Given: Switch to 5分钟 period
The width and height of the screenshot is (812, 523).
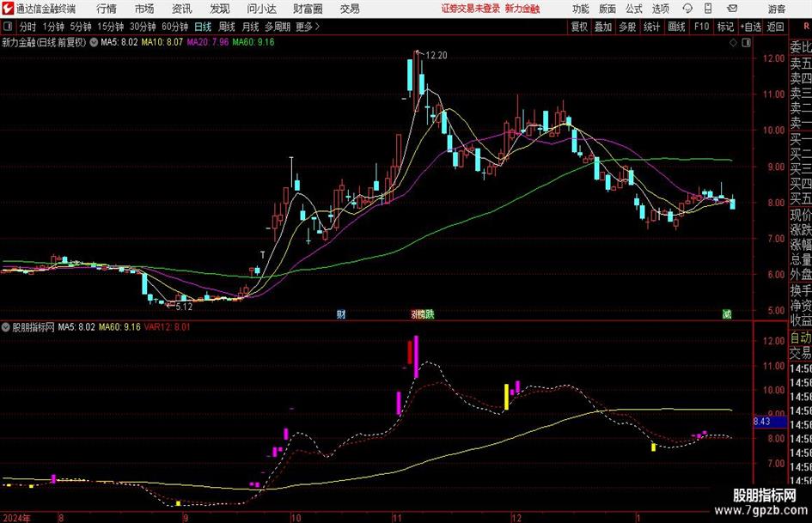Looking at the screenshot, I should pos(81,27).
